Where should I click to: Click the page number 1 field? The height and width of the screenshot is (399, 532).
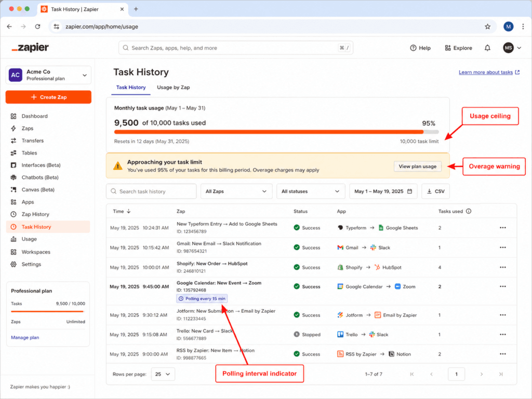click(x=456, y=374)
